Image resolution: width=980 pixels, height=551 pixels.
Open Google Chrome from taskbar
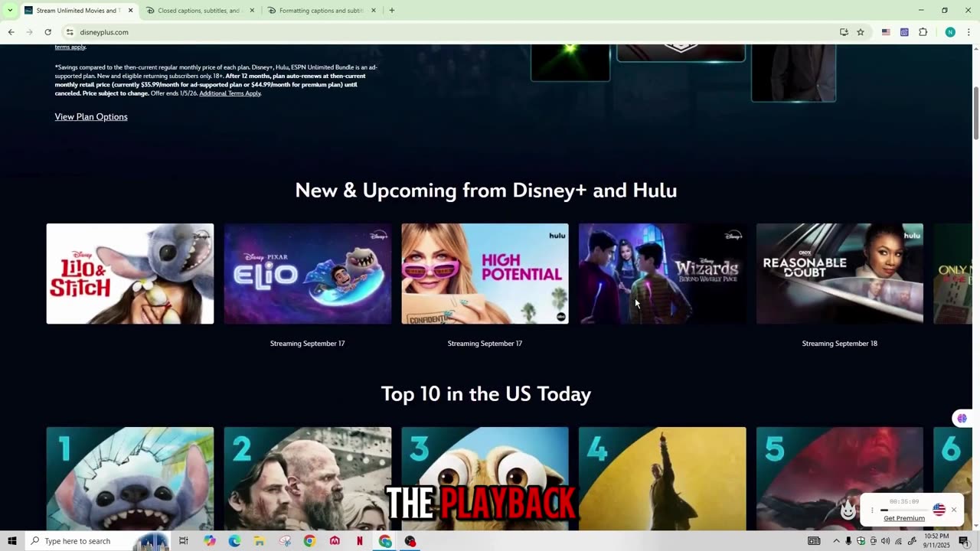[x=309, y=541]
